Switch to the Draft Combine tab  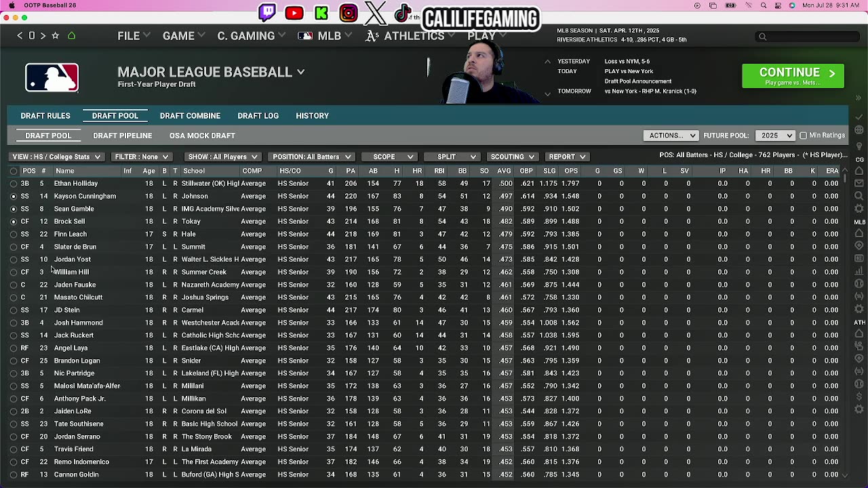tap(190, 116)
